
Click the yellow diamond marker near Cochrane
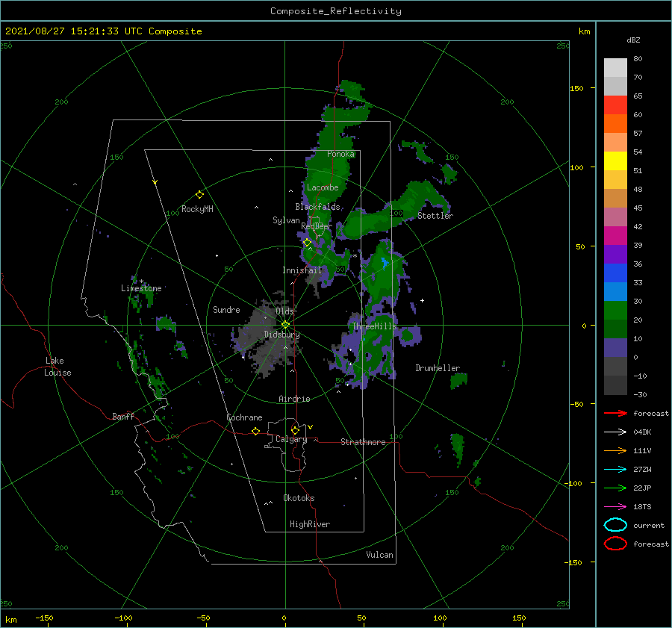tap(255, 431)
